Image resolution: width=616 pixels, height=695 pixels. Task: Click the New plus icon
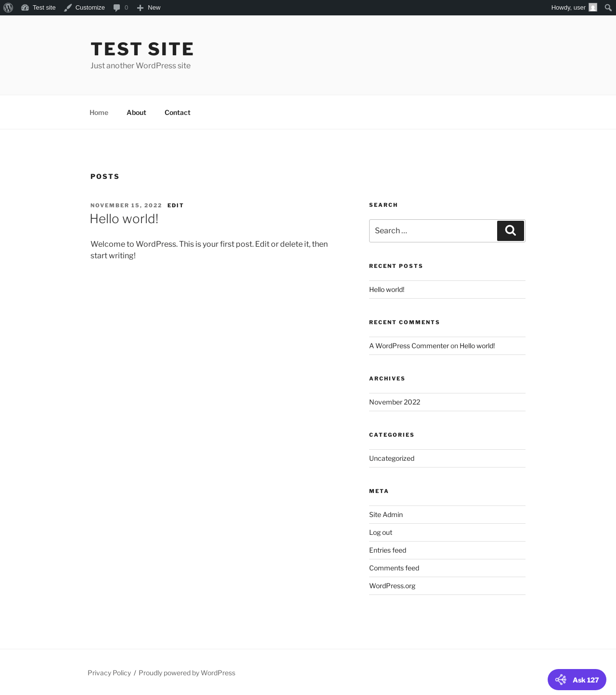click(140, 8)
